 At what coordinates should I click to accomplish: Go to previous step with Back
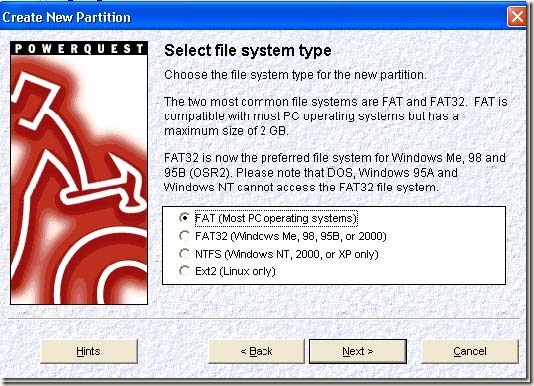(x=256, y=351)
